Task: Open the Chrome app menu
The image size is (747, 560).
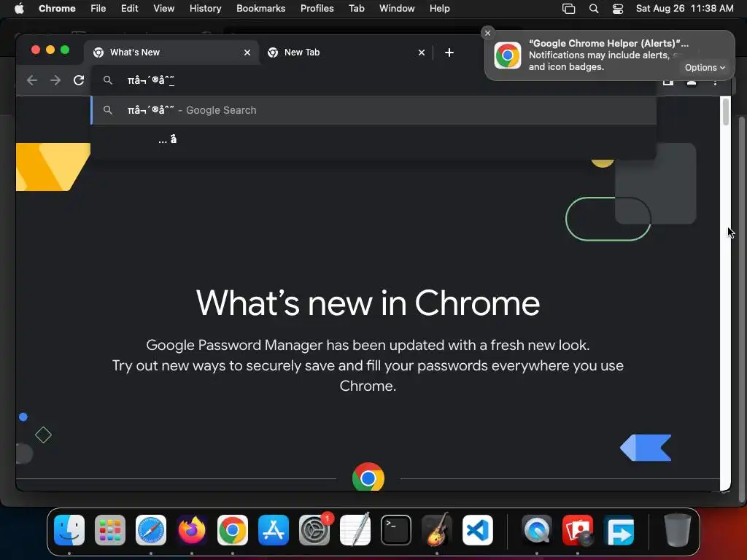Action: point(57,9)
